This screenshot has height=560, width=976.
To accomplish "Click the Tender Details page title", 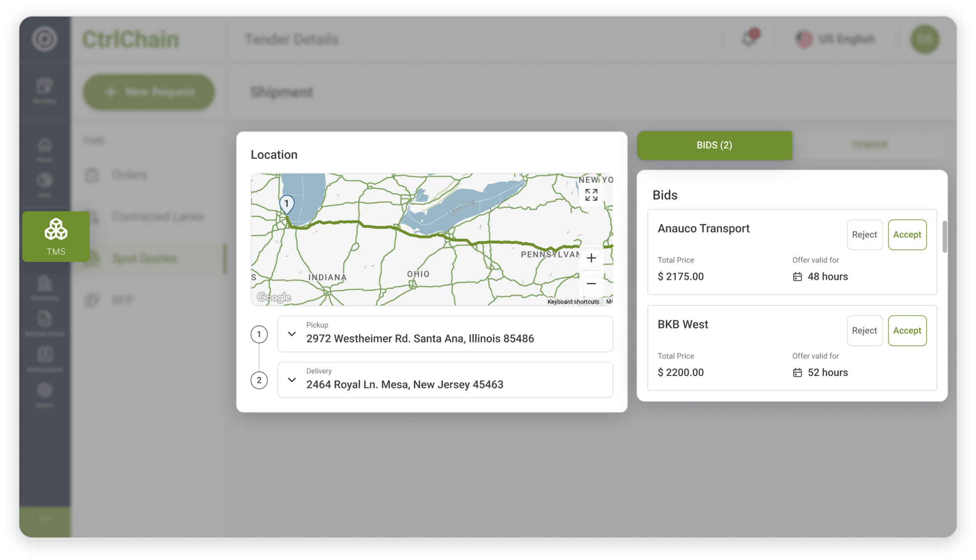I will [291, 39].
